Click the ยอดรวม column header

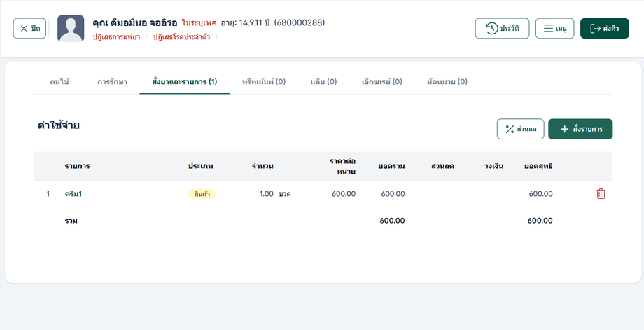coord(391,166)
